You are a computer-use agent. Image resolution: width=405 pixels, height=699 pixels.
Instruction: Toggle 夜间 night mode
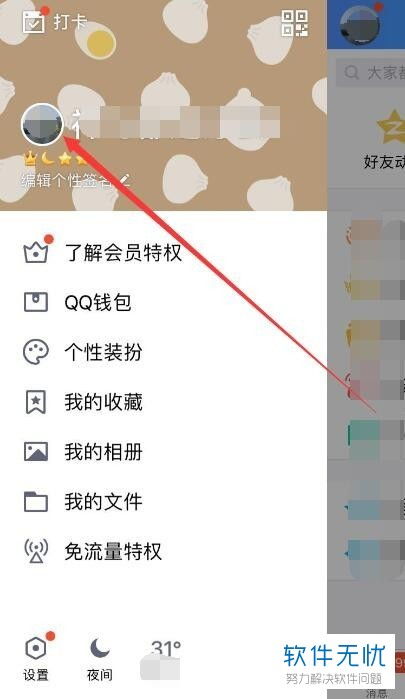(x=99, y=659)
